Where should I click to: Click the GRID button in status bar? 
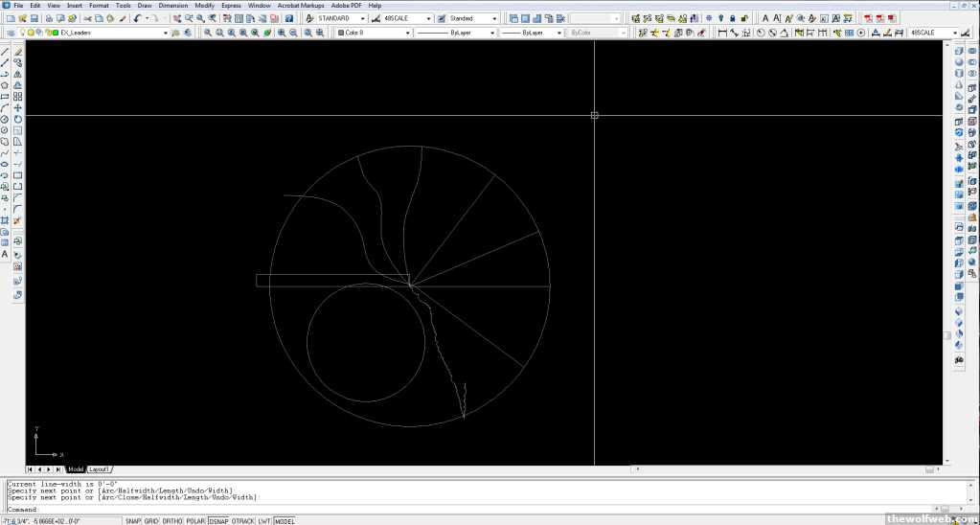151,520
